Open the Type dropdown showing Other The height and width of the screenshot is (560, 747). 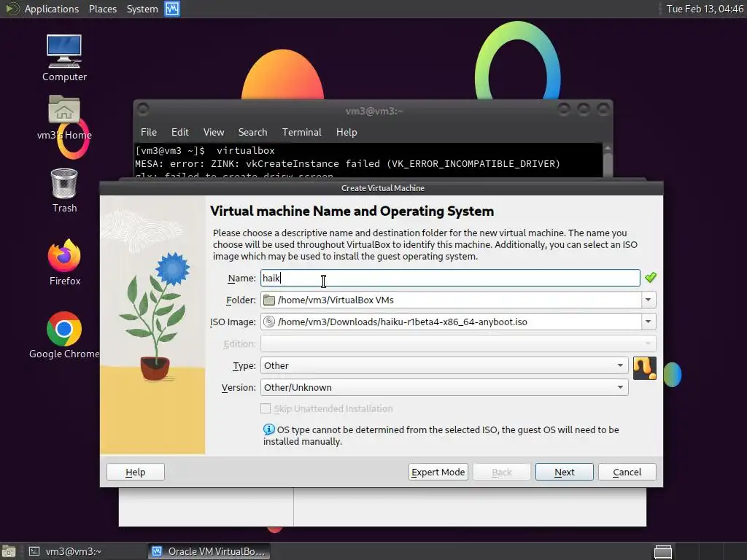(444, 366)
